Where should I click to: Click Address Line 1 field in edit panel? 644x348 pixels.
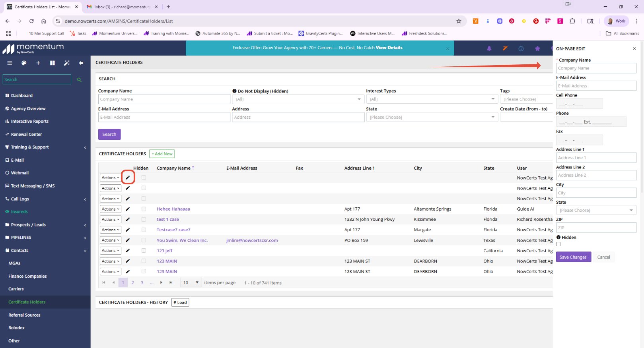tap(596, 158)
